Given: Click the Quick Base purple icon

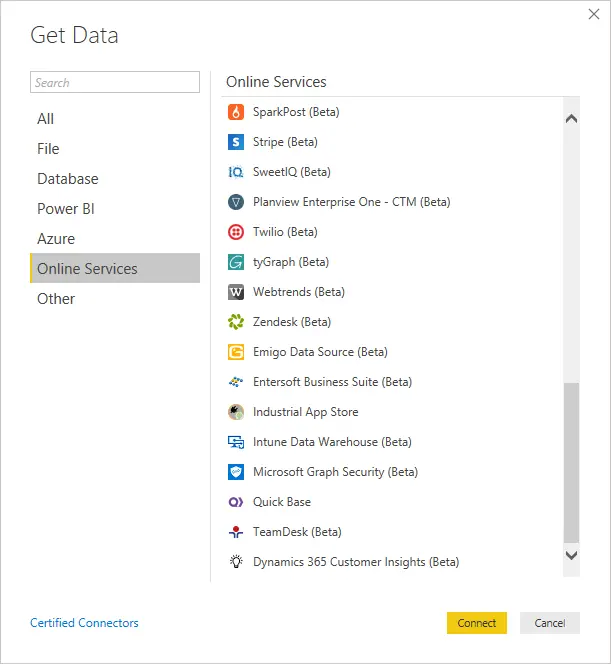Looking at the screenshot, I should pos(236,502).
